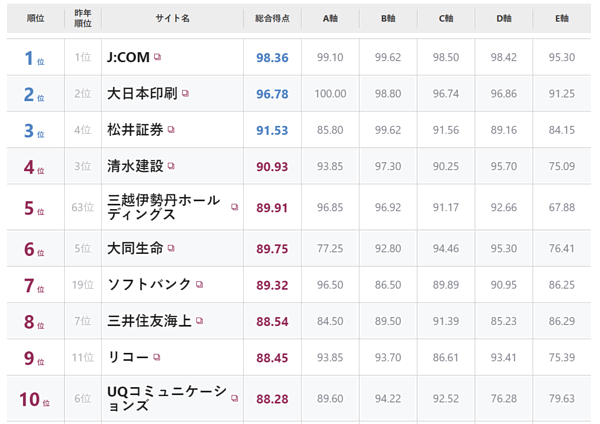The width and height of the screenshot is (600, 424).
Task: Open external link icon beside リコー
Action: click(x=158, y=357)
